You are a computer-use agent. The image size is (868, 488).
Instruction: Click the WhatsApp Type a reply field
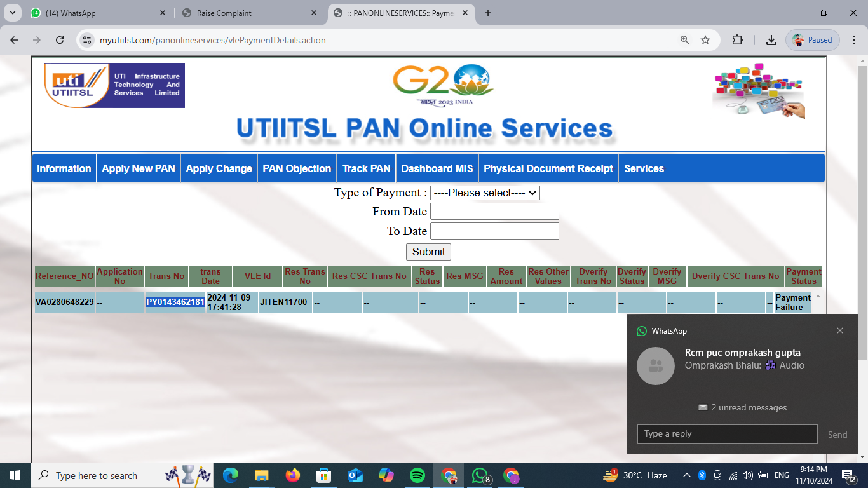pos(726,434)
